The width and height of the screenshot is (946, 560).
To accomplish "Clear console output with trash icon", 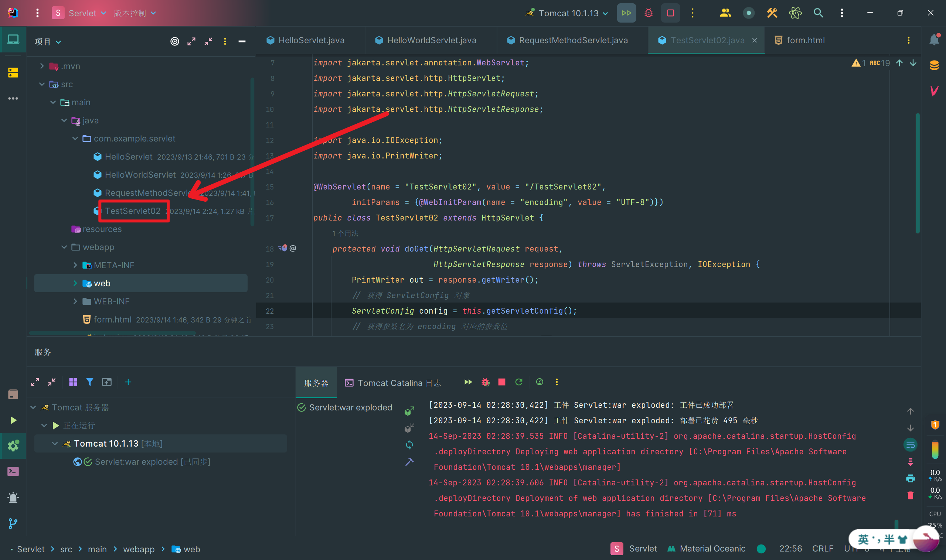I will tap(910, 495).
